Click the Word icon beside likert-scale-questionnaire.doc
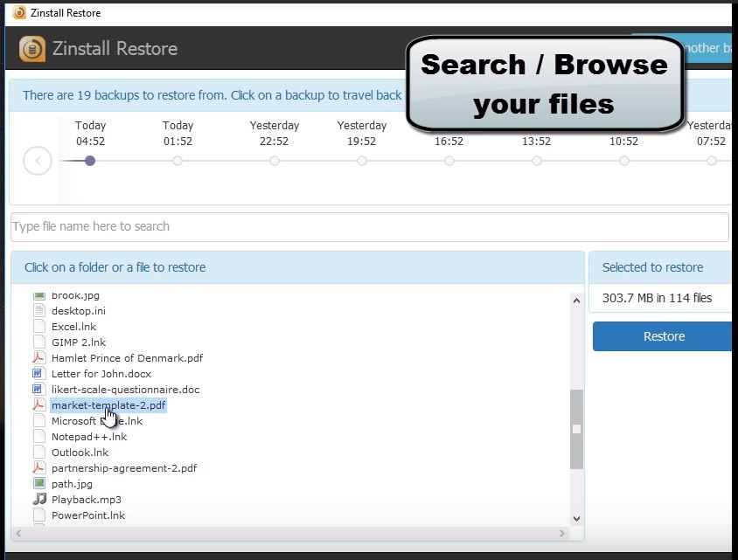 coord(38,389)
